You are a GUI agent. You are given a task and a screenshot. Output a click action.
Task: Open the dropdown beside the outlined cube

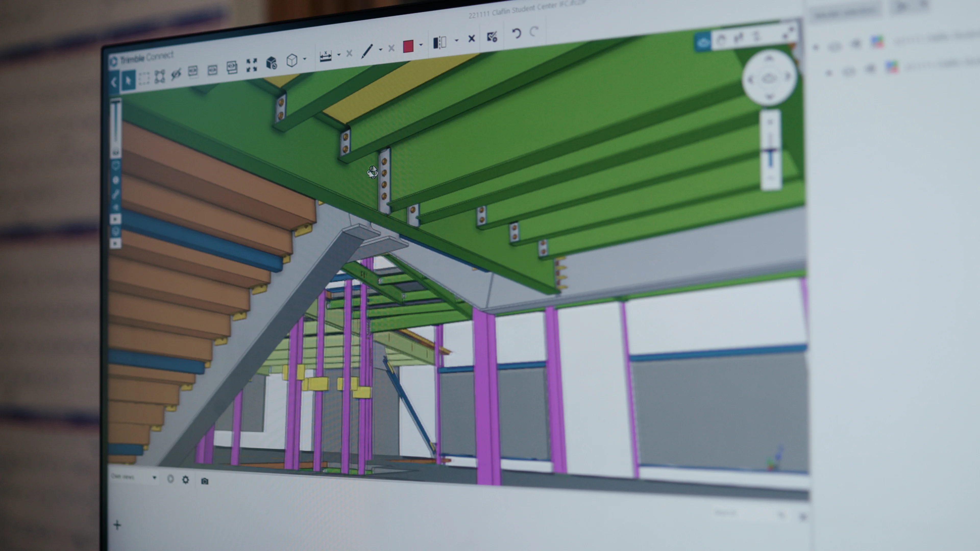[305, 59]
